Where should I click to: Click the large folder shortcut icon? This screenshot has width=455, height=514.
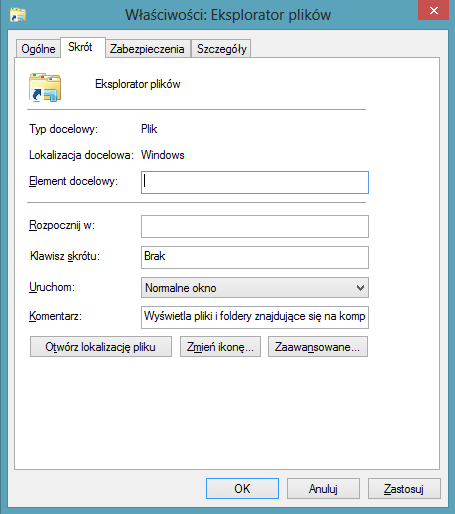(45, 87)
